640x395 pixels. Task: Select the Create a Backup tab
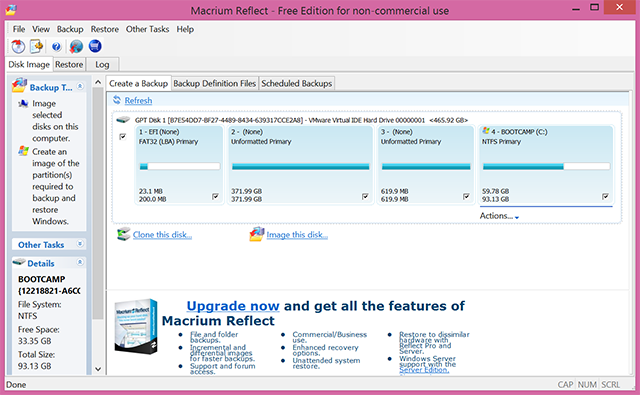(138, 83)
